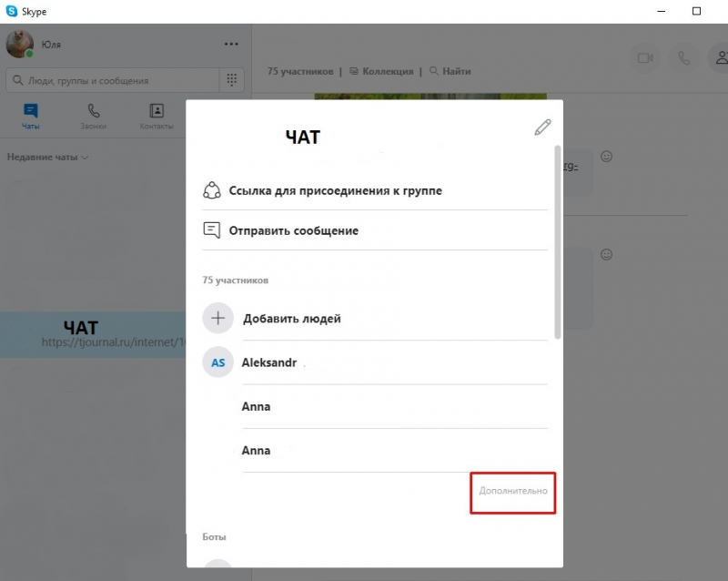The width and height of the screenshot is (728, 581).
Task: Click '75 участников' label in the dialog
Action: point(236,280)
